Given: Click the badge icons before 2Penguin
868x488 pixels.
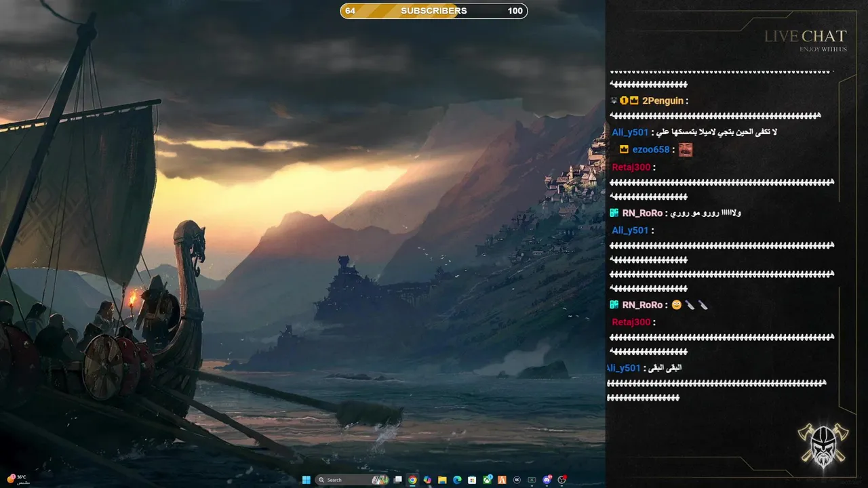Looking at the screenshot, I should pyautogui.click(x=625, y=100).
